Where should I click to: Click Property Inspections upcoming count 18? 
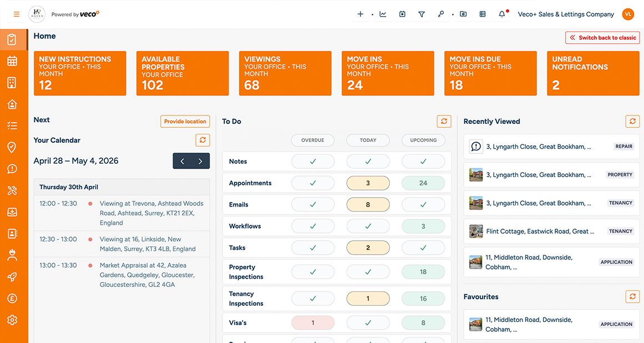(x=423, y=272)
